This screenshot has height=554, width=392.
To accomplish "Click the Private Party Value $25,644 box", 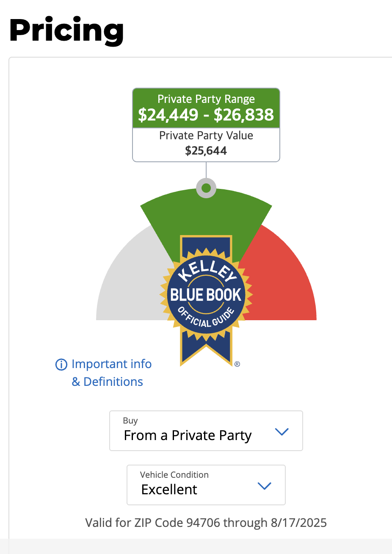I will pos(206,144).
